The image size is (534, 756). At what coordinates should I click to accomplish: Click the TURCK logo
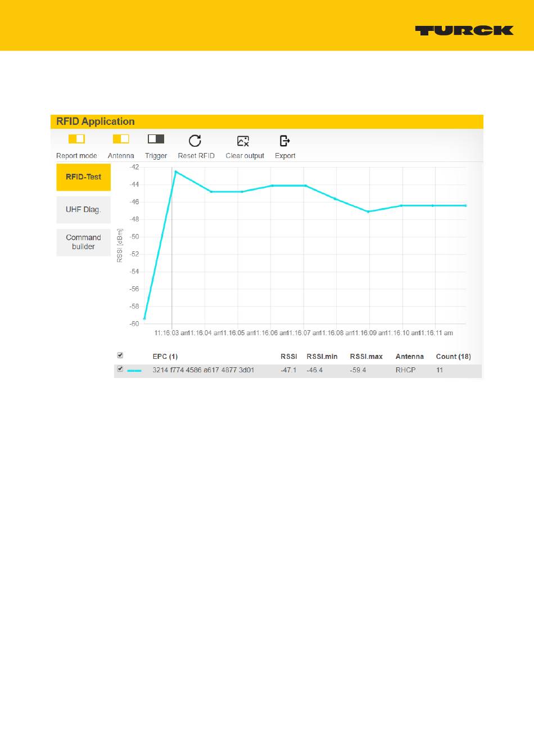coord(464,30)
